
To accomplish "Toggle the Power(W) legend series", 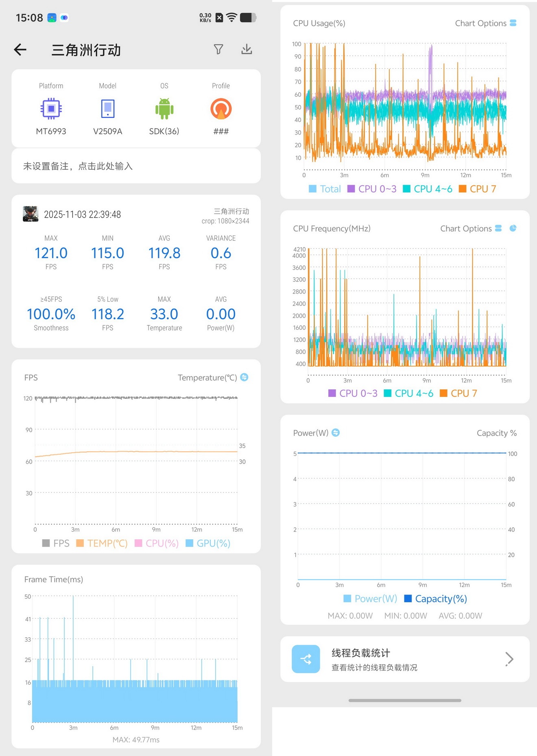I will pyautogui.click(x=370, y=599).
